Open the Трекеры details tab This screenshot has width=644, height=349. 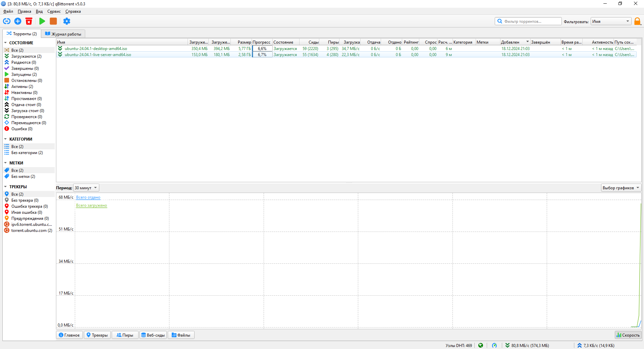(x=97, y=335)
